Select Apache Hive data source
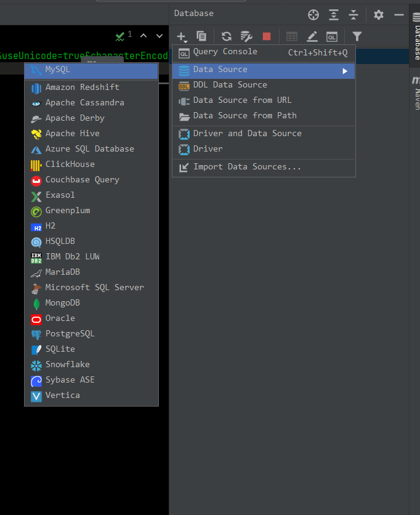Image resolution: width=420 pixels, height=515 pixels. click(91, 134)
